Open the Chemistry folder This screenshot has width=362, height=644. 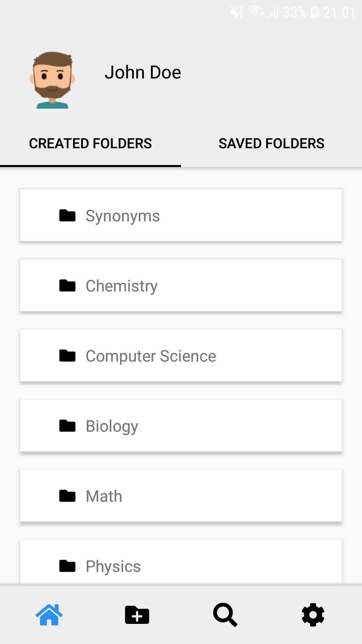181,285
